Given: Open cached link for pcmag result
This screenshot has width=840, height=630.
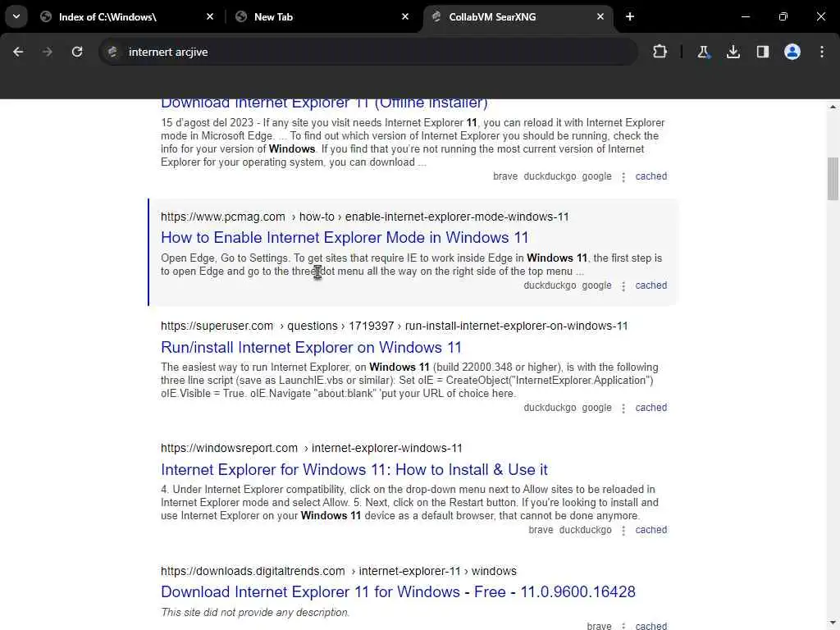Looking at the screenshot, I should point(651,285).
